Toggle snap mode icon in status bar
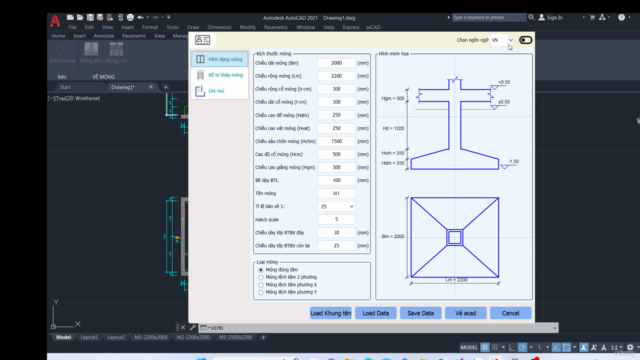Viewport: 640px width, 360px height. point(495,347)
